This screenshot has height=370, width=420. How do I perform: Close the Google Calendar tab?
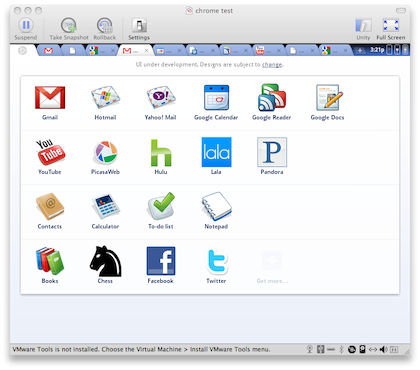pyautogui.click(x=179, y=51)
